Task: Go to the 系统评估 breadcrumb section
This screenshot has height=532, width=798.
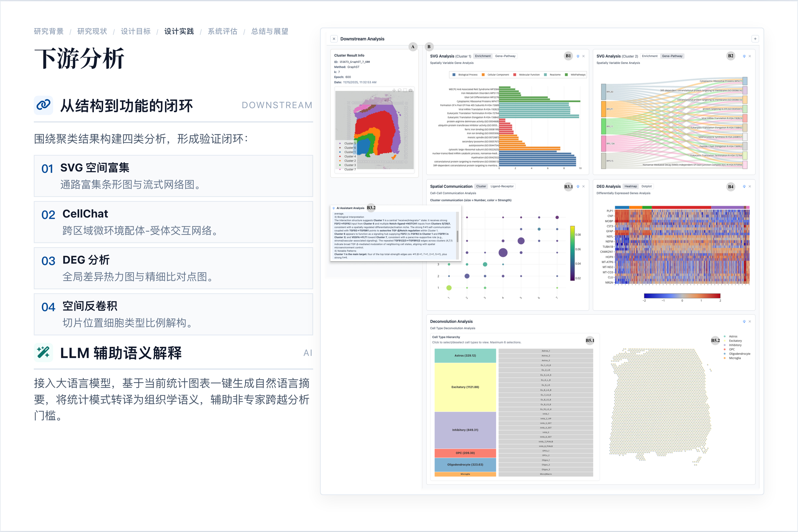Action: point(223,31)
